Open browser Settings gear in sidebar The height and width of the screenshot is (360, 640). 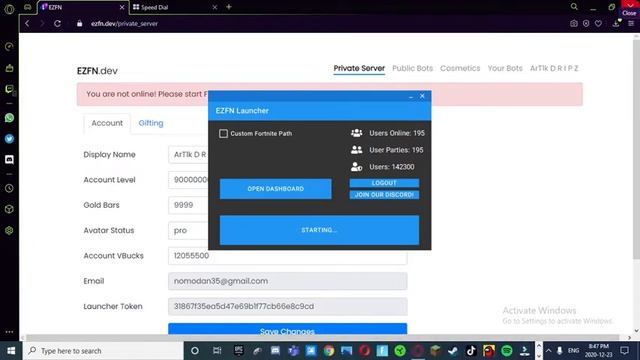pos(9,230)
